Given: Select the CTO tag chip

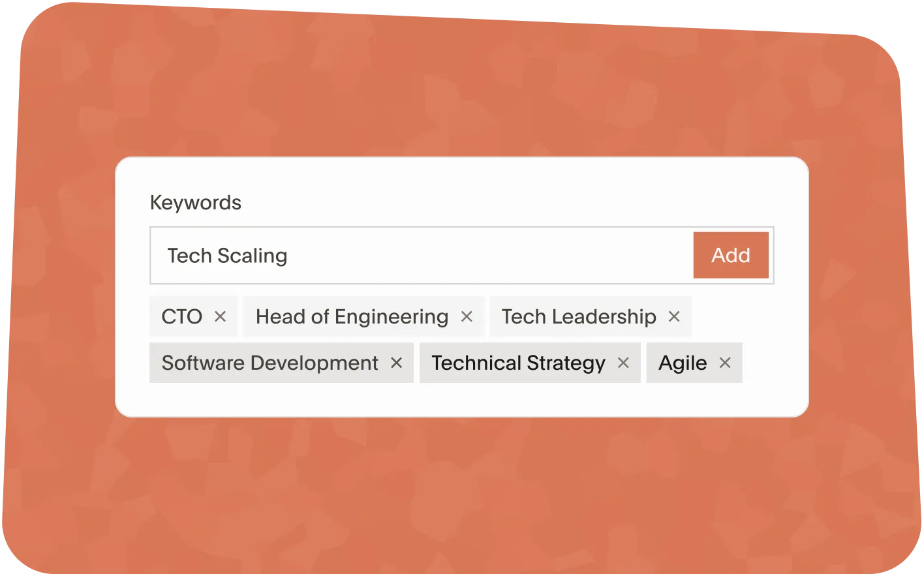Looking at the screenshot, I should [183, 316].
